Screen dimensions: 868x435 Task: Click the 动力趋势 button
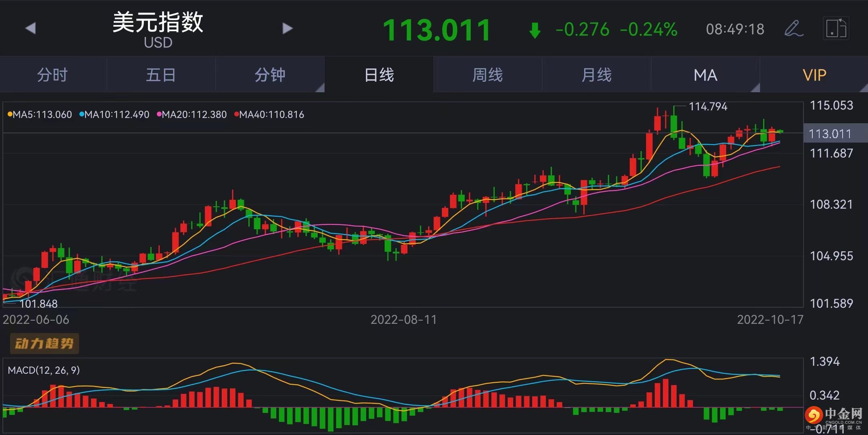pyautogui.click(x=44, y=343)
